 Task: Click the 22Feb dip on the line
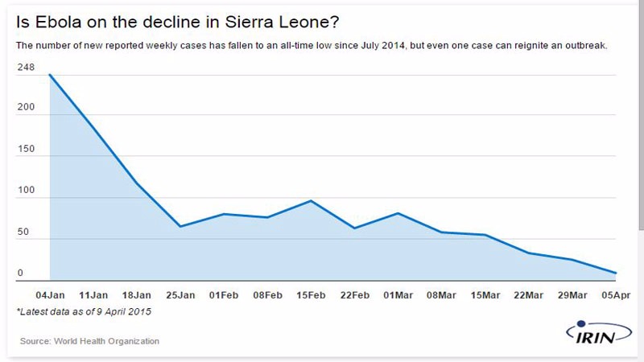click(354, 228)
